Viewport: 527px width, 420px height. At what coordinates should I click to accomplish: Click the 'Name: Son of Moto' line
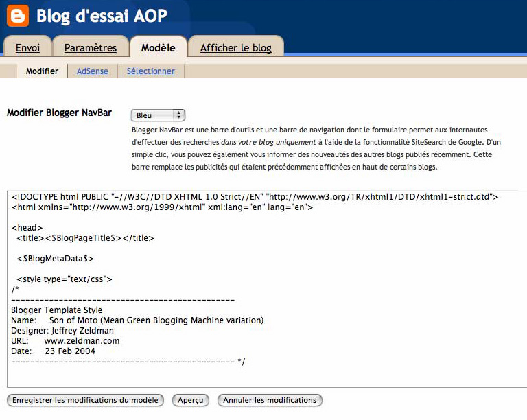[137, 320]
